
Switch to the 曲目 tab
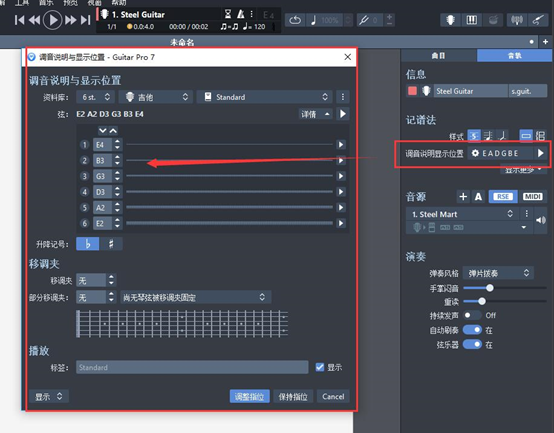point(438,55)
